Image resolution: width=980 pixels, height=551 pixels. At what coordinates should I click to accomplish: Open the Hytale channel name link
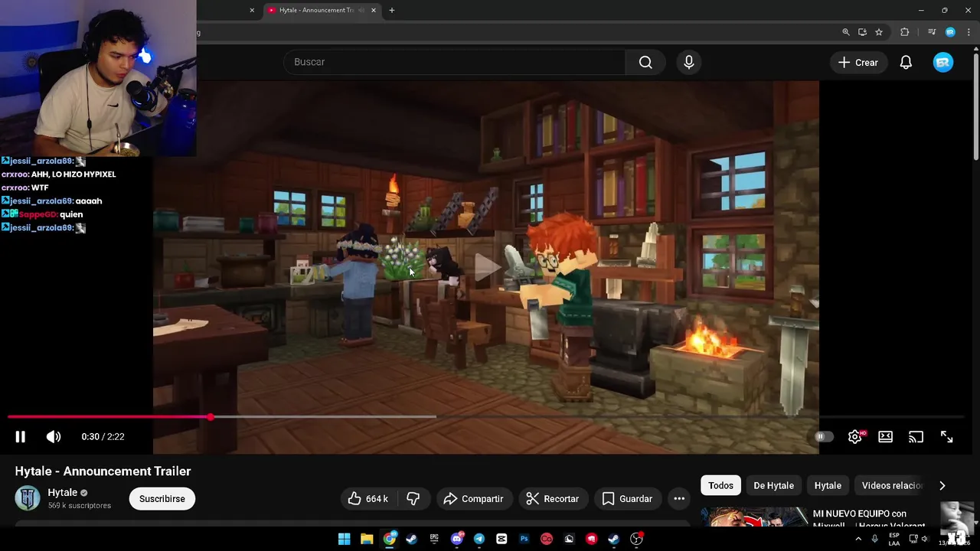[x=63, y=493]
